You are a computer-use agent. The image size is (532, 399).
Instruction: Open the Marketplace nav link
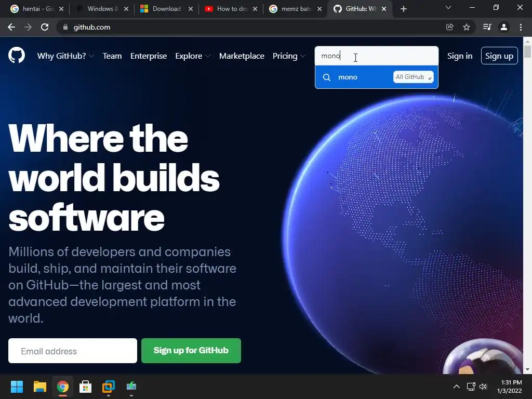[242, 56]
